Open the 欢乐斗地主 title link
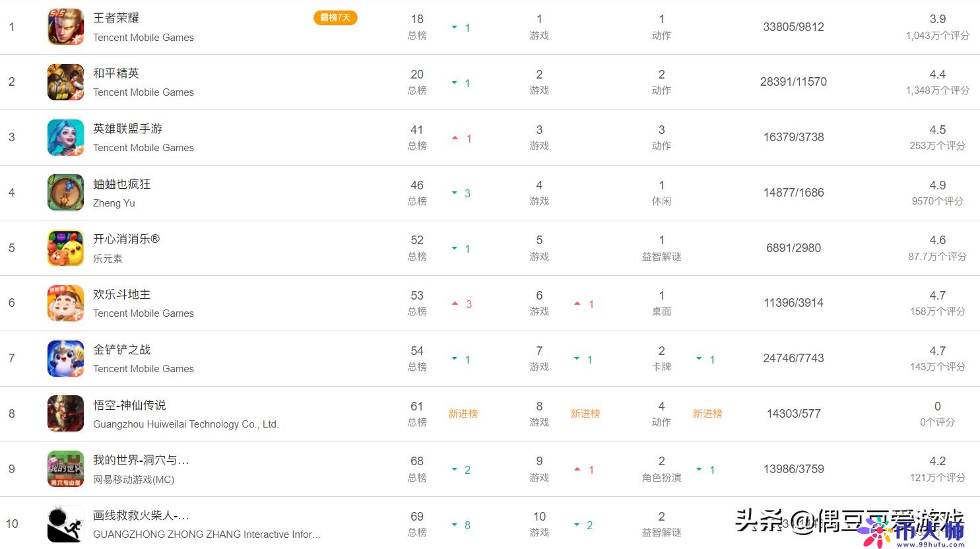 (x=122, y=294)
